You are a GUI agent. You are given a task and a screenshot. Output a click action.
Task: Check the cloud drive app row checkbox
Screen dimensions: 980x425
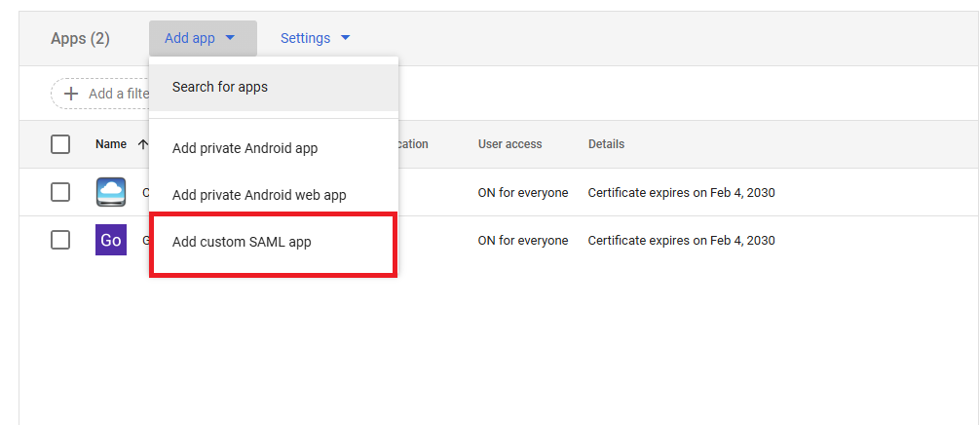(60, 192)
